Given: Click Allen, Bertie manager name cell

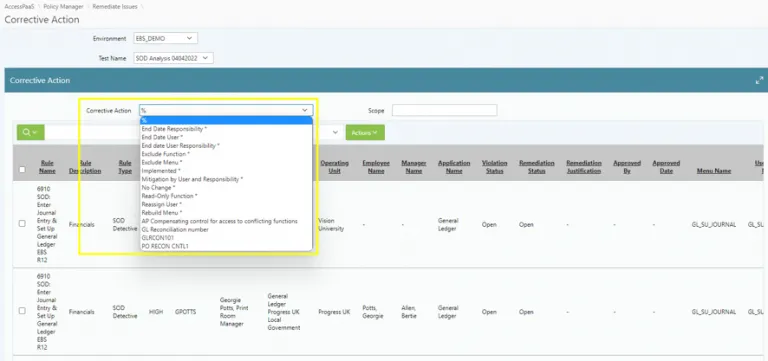Looking at the screenshot, I should click(408, 312).
